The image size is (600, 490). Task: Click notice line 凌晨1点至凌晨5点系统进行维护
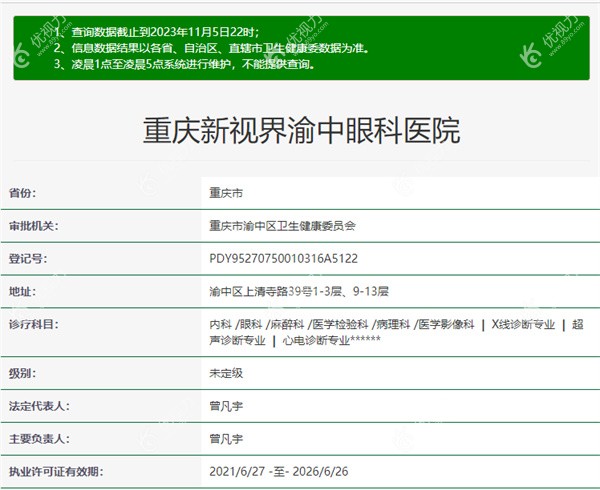click(x=193, y=64)
